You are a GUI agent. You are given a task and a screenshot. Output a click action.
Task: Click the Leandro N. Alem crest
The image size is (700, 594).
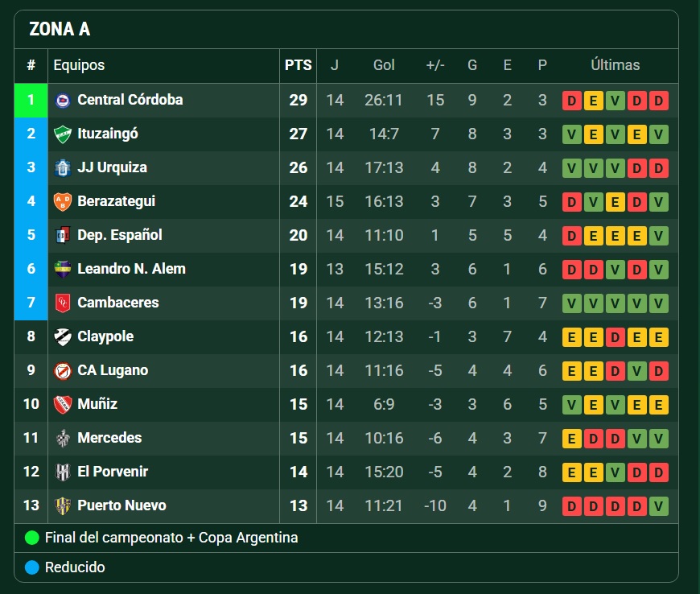[x=63, y=270]
